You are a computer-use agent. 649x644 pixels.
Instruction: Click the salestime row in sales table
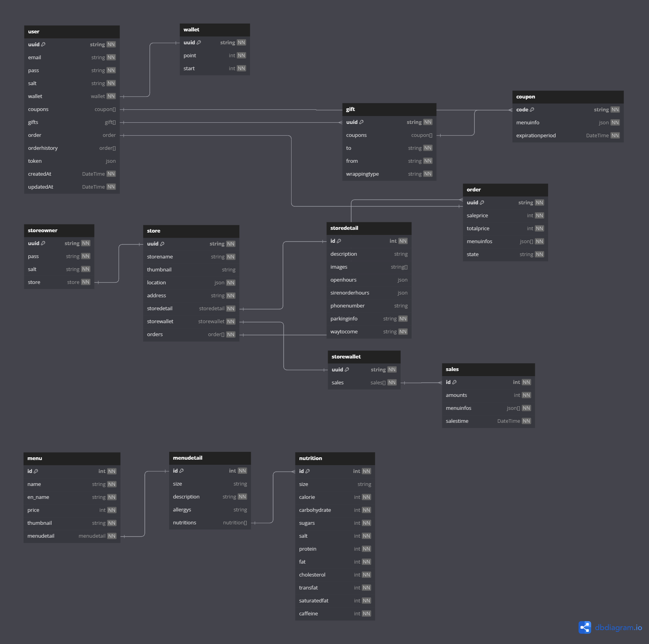(x=488, y=421)
